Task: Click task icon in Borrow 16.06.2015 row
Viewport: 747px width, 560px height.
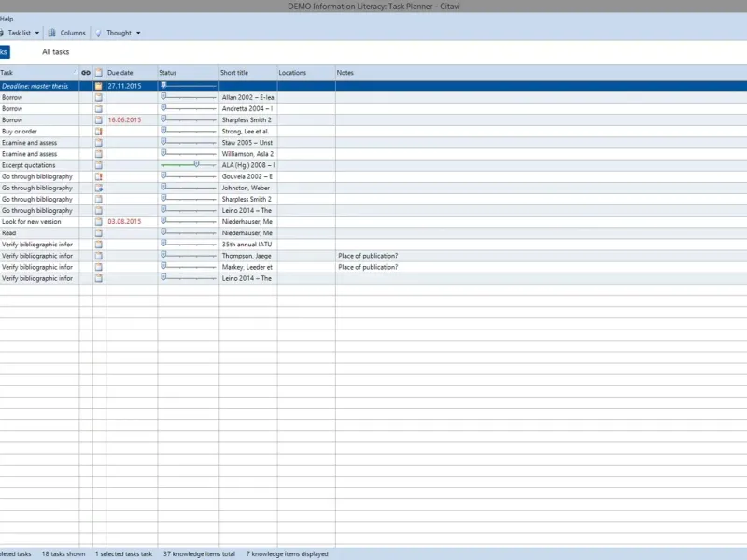Action: point(99,120)
